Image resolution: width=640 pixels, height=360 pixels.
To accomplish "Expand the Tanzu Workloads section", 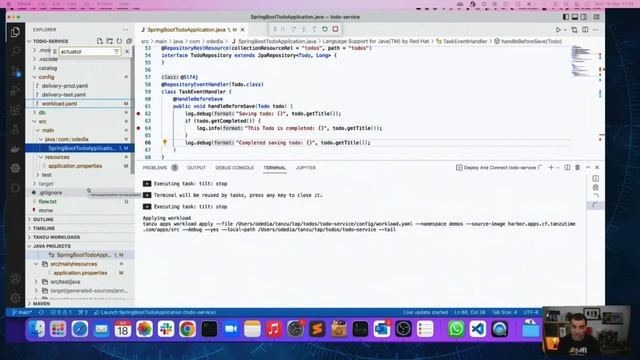I will click(x=80, y=237).
